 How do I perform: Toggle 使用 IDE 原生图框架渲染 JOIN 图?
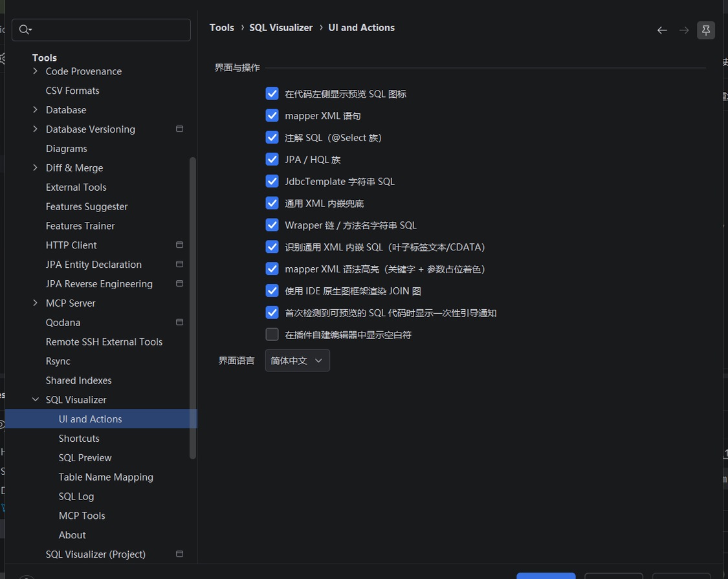(272, 290)
